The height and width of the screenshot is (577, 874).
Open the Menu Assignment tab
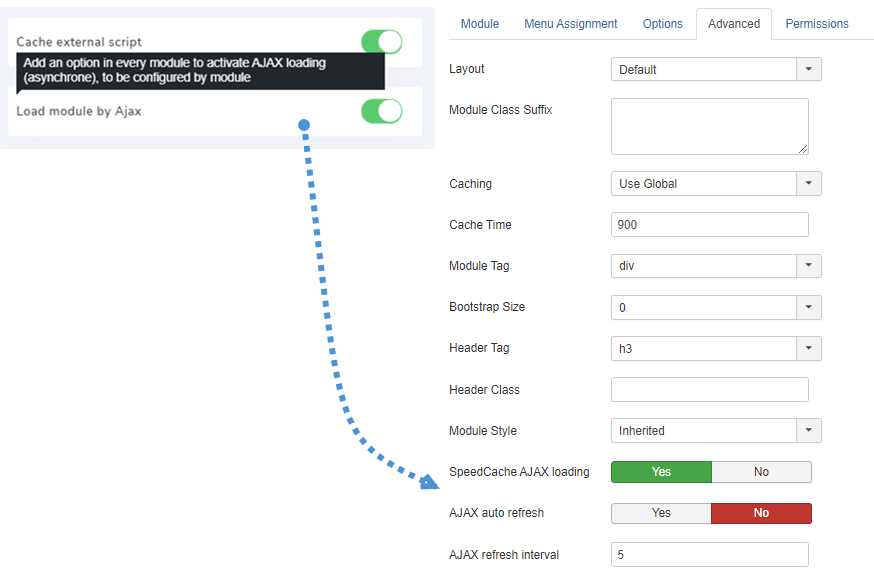tap(571, 24)
